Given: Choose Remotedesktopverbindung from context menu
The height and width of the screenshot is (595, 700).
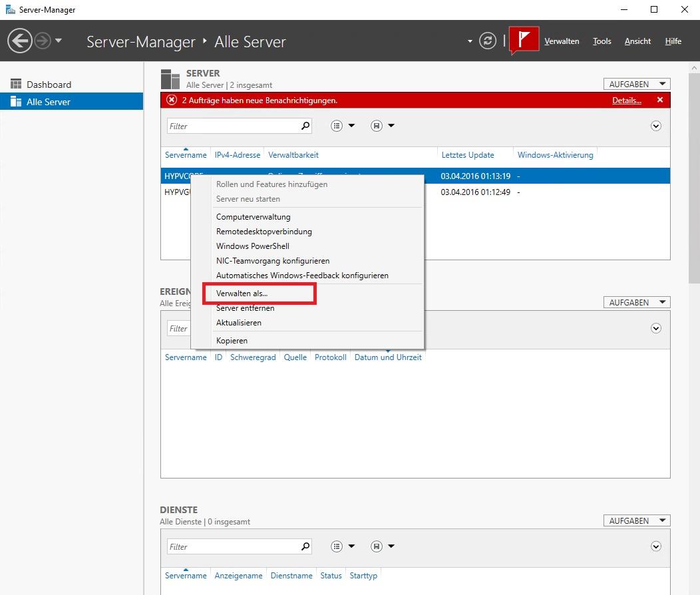Looking at the screenshot, I should pyautogui.click(x=307, y=232).
